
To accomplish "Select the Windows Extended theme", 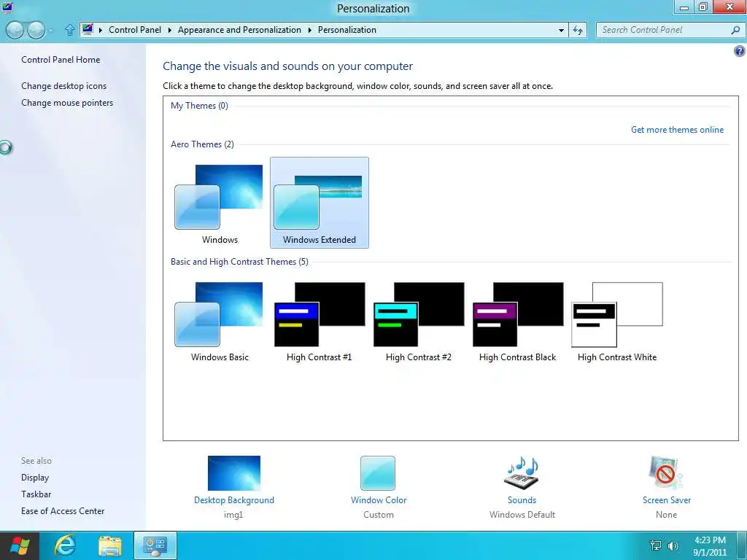I will (320, 203).
